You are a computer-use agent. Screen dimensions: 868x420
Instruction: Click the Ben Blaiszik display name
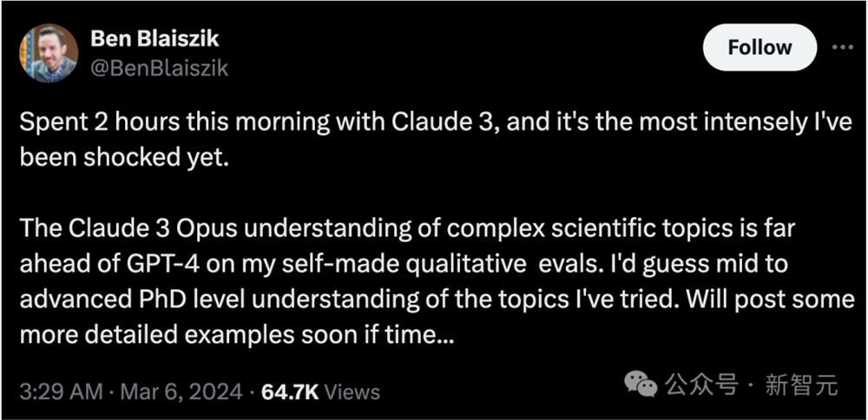[x=154, y=39]
